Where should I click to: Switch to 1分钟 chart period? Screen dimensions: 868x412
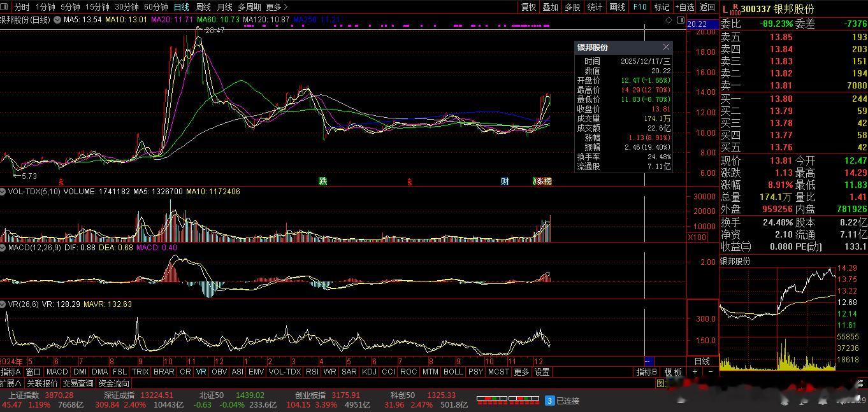click(x=45, y=7)
